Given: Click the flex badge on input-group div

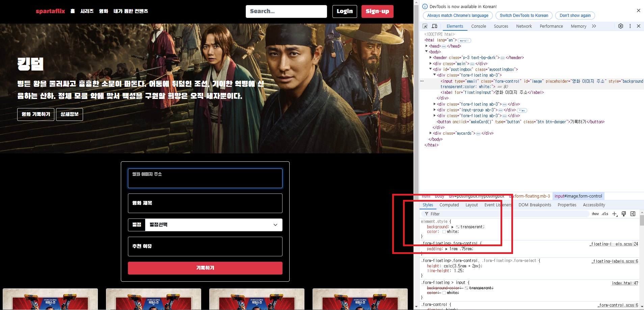Looking at the screenshot, I should coord(522,110).
